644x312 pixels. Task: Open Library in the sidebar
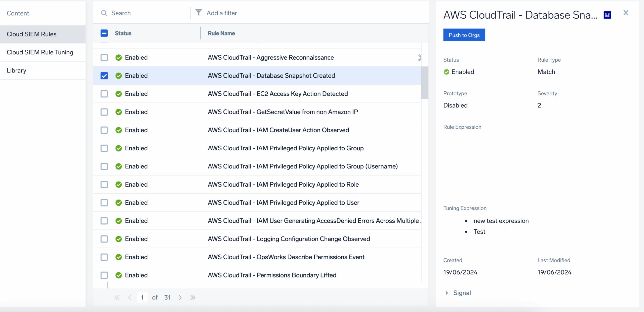tap(17, 70)
